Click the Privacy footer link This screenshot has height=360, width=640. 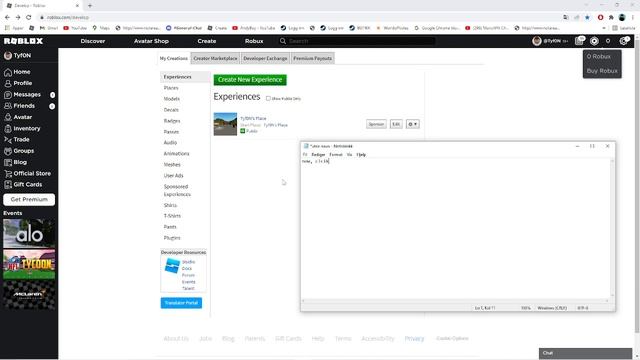(x=414, y=338)
